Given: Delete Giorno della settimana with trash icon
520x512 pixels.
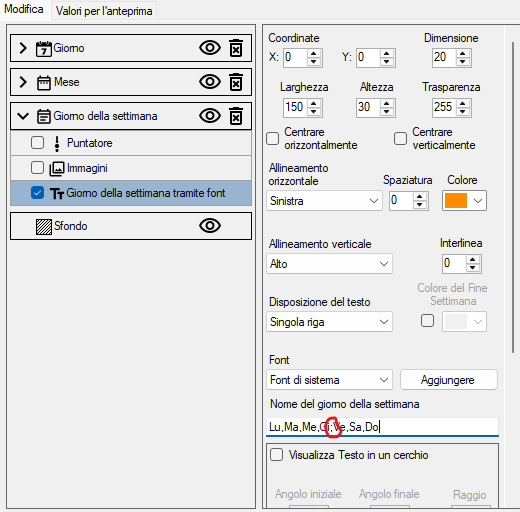Looking at the screenshot, I should point(236,116).
